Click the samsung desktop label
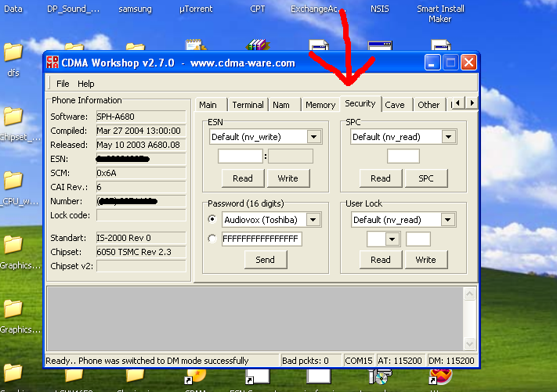 (x=135, y=9)
